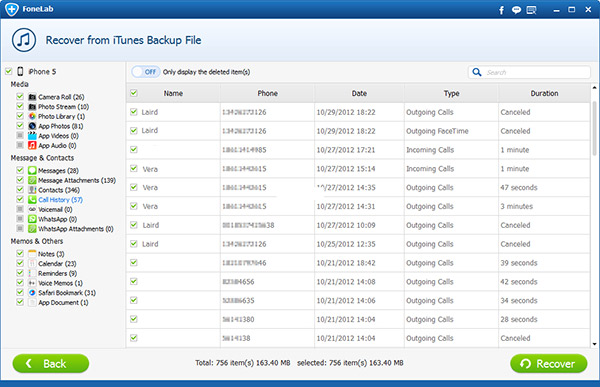Select Message Attachments (139) category
Image resolution: width=600 pixels, height=387 pixels.
pyautogui.click(x=77, y=180)
